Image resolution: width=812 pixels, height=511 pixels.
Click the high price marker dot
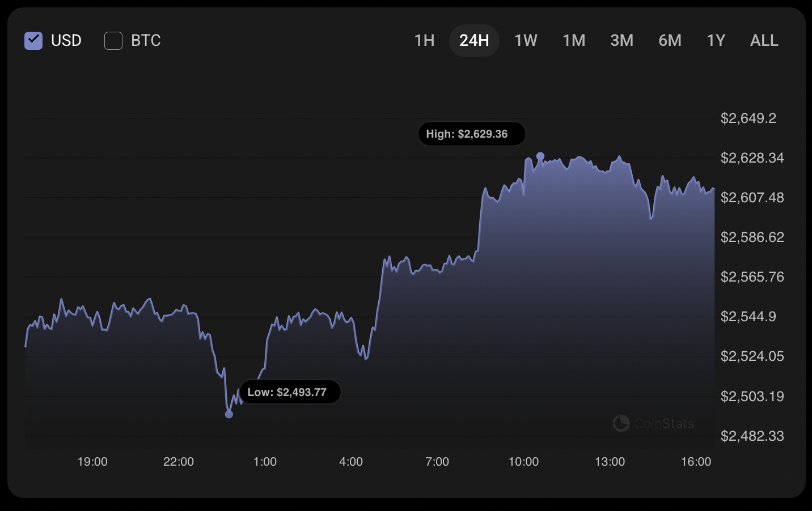[540, 154]
